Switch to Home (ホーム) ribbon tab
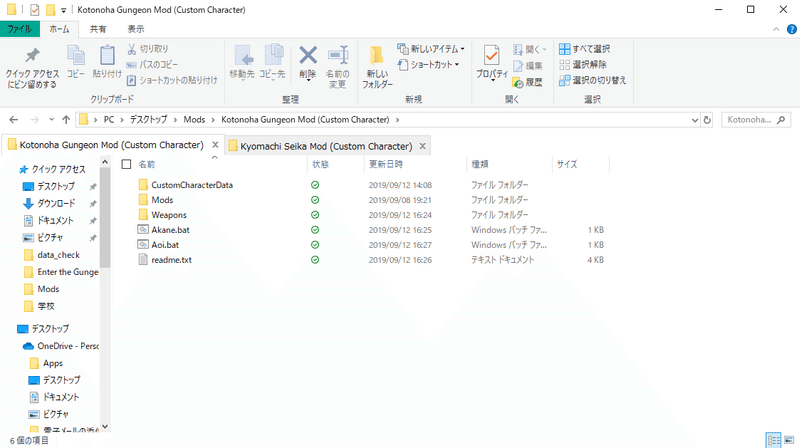800x448 pixels. click(x=59, y=29)
